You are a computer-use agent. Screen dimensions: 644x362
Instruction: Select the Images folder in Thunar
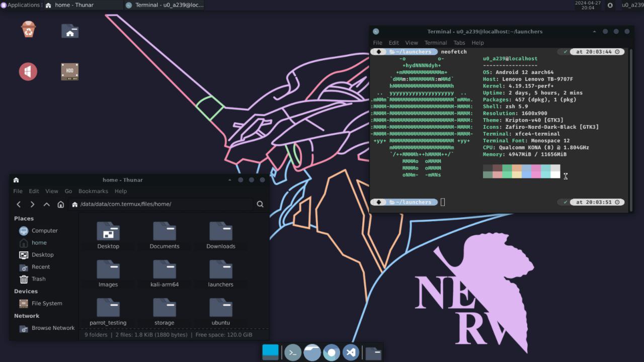point(108,274)
